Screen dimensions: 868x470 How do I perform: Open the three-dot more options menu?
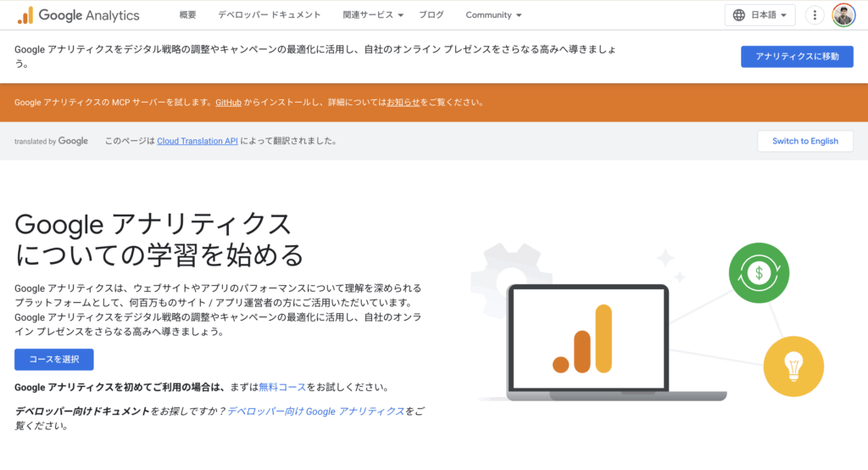[x=814, y=15]
